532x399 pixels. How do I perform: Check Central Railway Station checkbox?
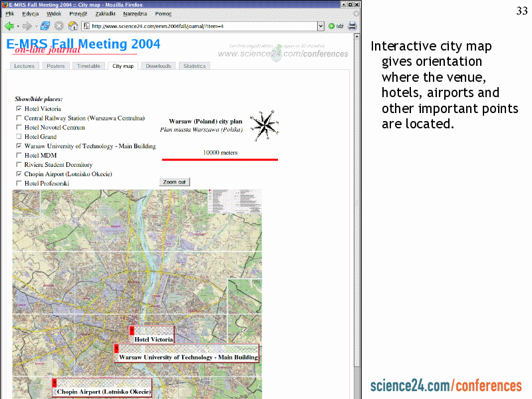(x=19, y=118)
